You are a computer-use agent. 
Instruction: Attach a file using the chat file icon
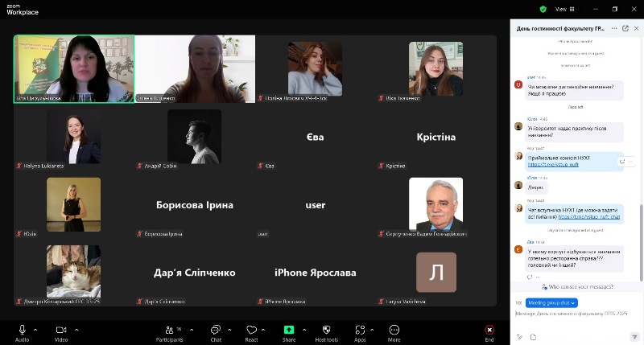[533, 337]
